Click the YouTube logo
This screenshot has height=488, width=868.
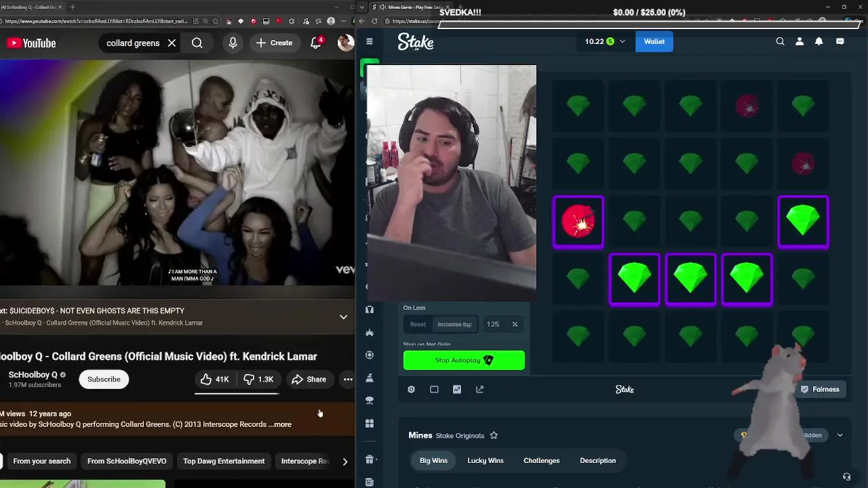(31, 43)
